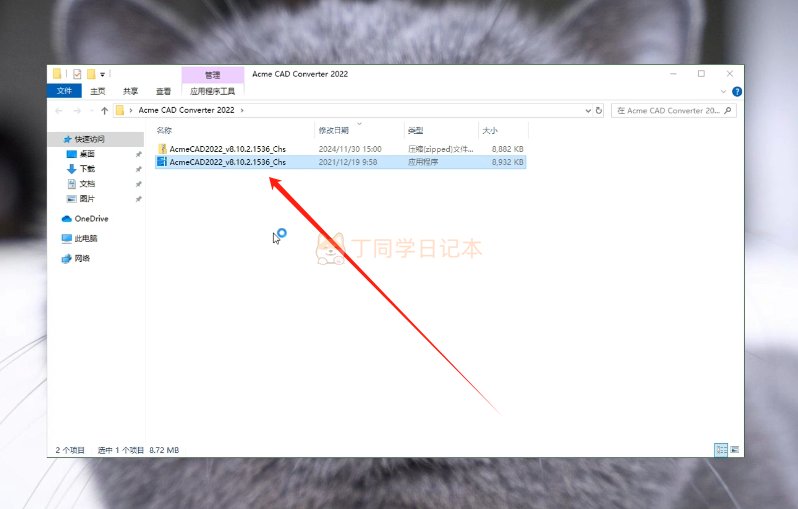The height and width of the screenshot is (509, 798).
Task: Open recent locations dropdown near Forward arrow
Action: click(x=91, y=110)
